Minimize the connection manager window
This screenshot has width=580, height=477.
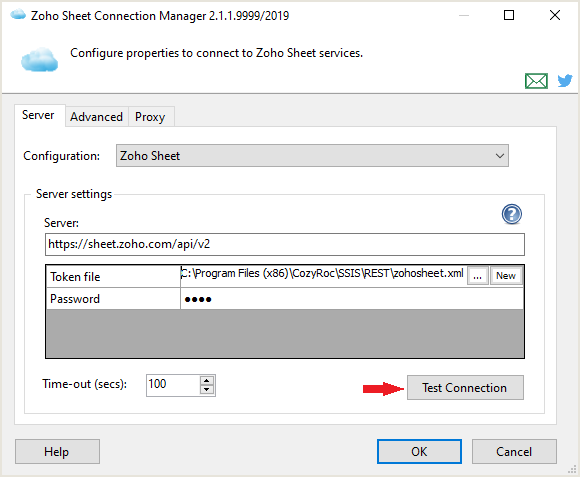tap(464, 15)
